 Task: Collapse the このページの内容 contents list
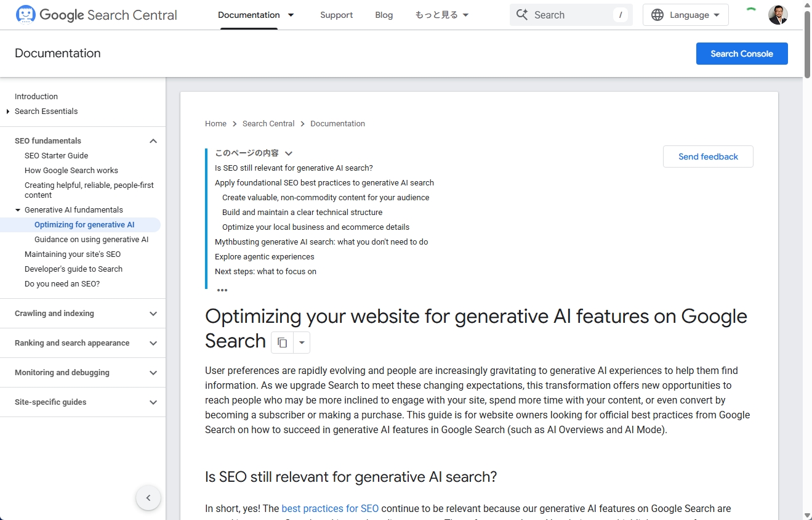(x=289, y=153)
